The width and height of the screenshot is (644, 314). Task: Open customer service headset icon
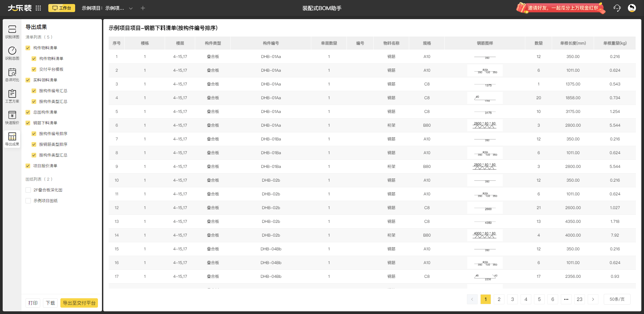(617, 8)
